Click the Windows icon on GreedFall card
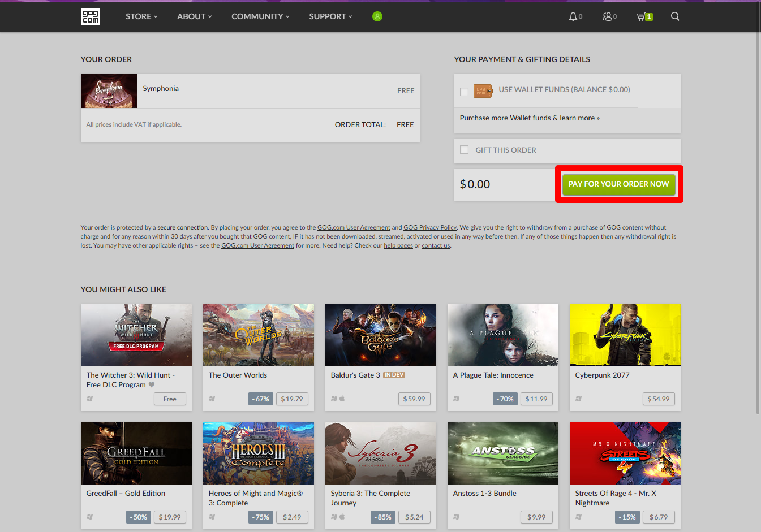Viewport: 761px width, 532px height. click(89, 517)
